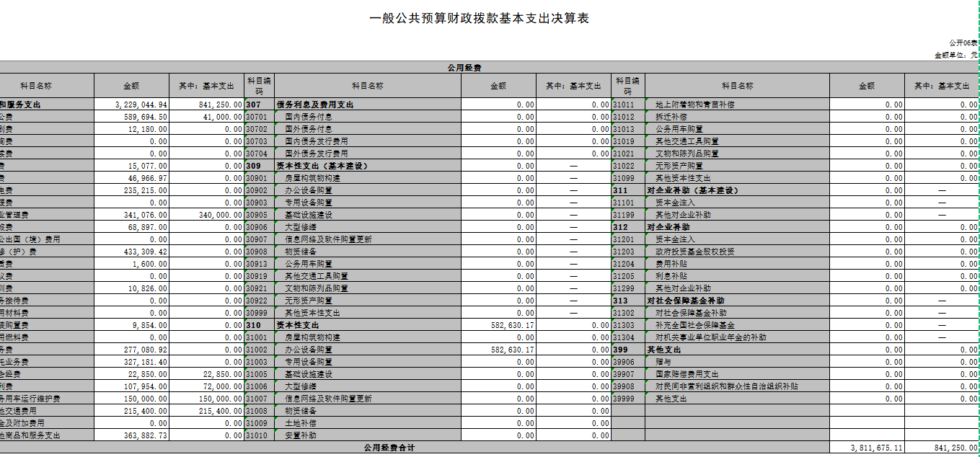Select the 公用经费 header cell
The width and height of the screenshot is (980, 457).
tap(464, 68)
